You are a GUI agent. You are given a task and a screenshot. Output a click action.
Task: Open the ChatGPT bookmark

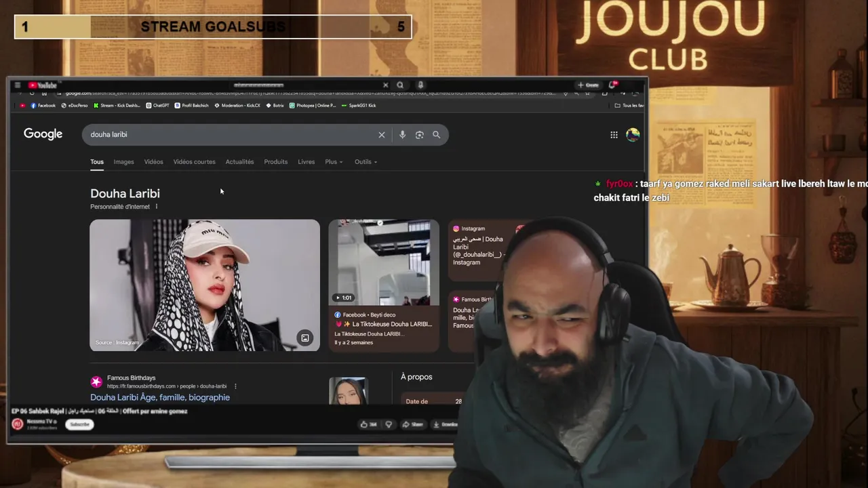(x=157, y=106)
